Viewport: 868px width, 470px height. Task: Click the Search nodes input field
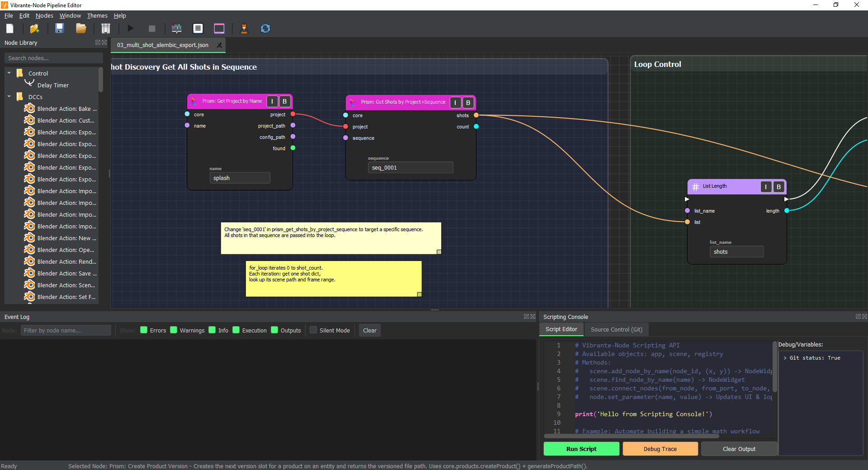(x=53, y=58)
